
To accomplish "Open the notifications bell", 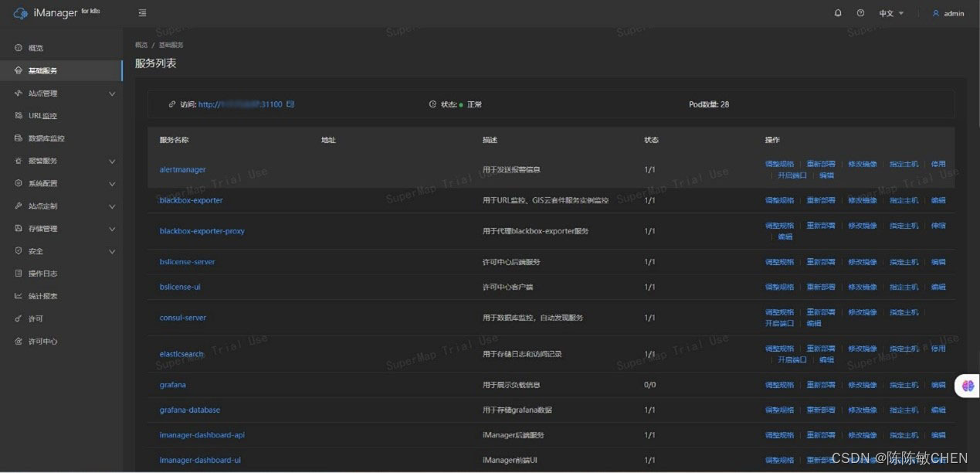I will pos(838,13).
